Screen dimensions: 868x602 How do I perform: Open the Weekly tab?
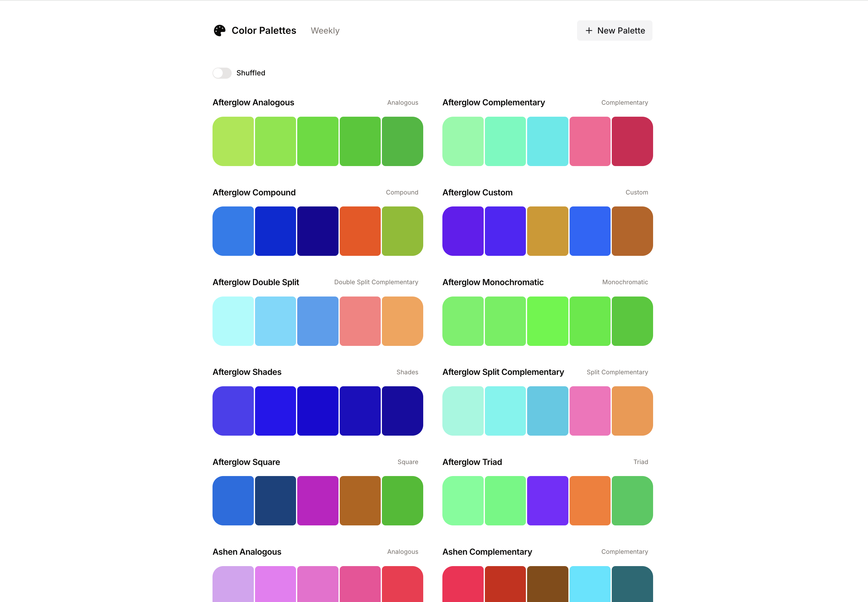coord(325,31)
